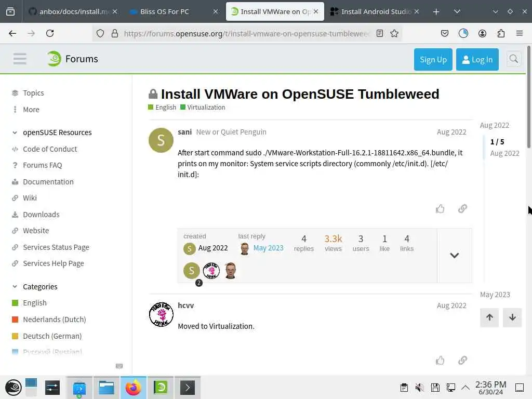Like hcvv's post
This screenshot has width=532, height=399.
[x=440, y=360]
